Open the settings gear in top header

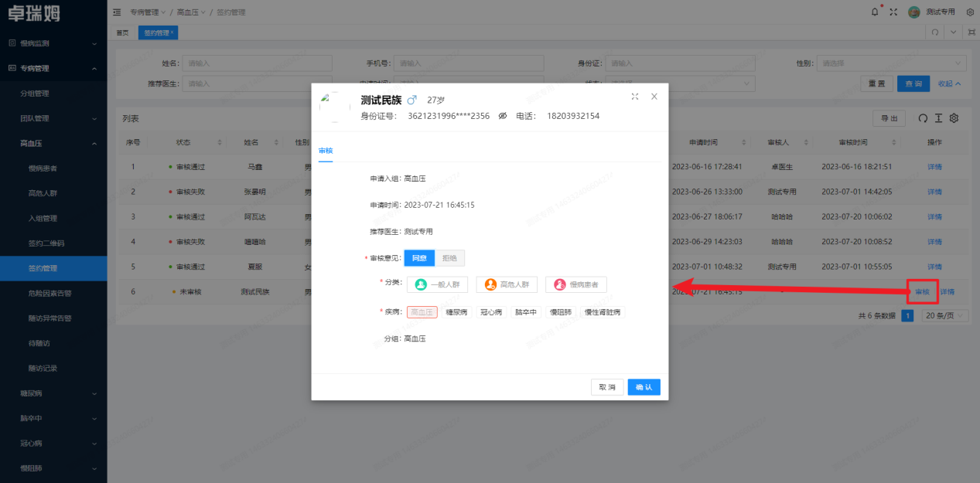click(x=970, y=12)
